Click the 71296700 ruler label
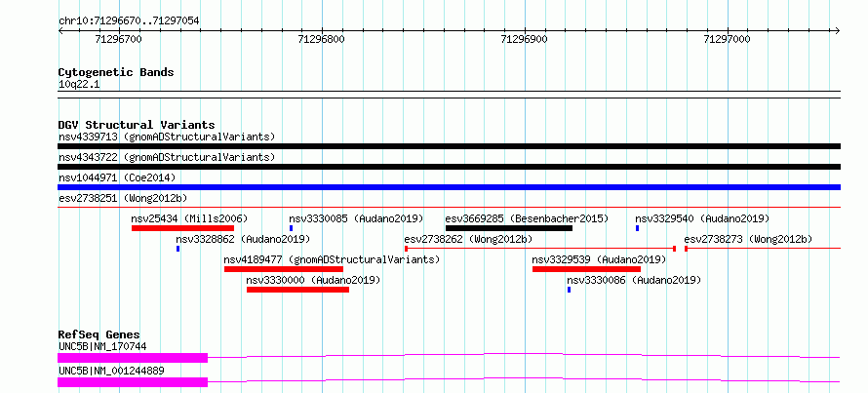Viewport: 868px width, 393px height. coord(118,39)
